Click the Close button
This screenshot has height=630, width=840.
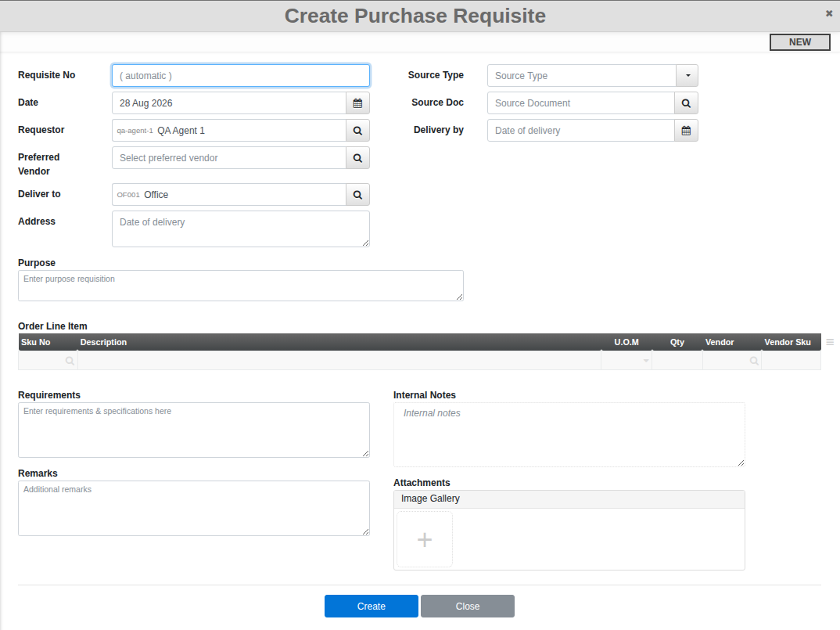tap(468, 606)
